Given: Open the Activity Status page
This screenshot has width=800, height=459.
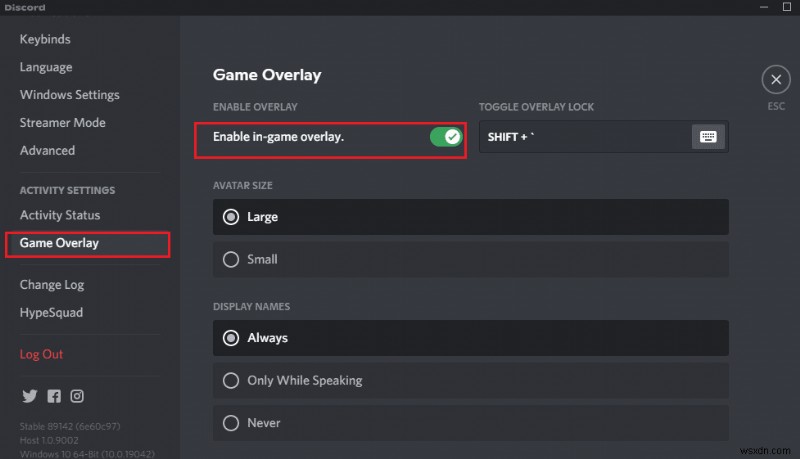Looking at the screenshot, I should point(60,215).
